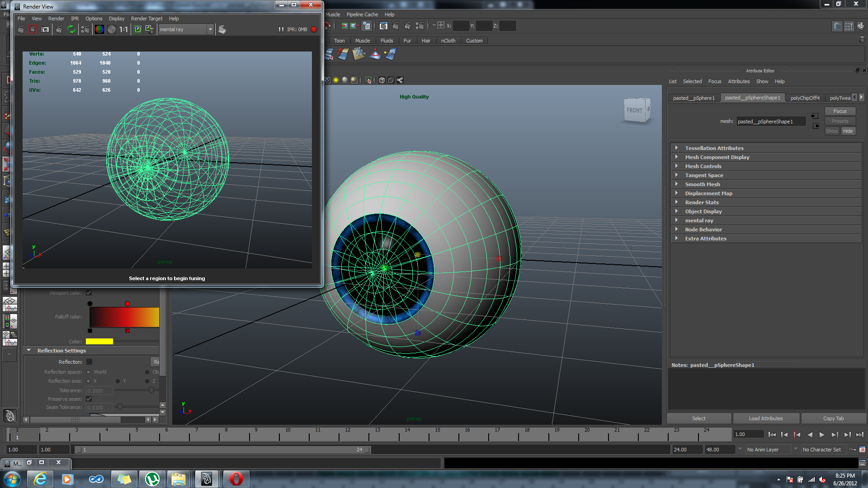Click the Redo Previous Render clapperboard icon
Viewport: 868px width, 488px height.
point(21,29)
